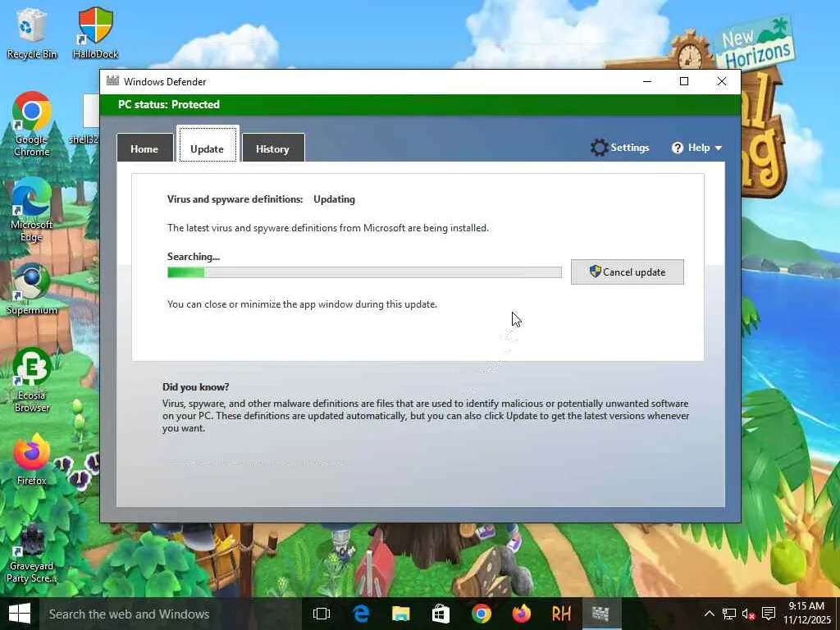
Task: Open Microsoft Edge desktop shortcut
Action: (x=32, y=209)
